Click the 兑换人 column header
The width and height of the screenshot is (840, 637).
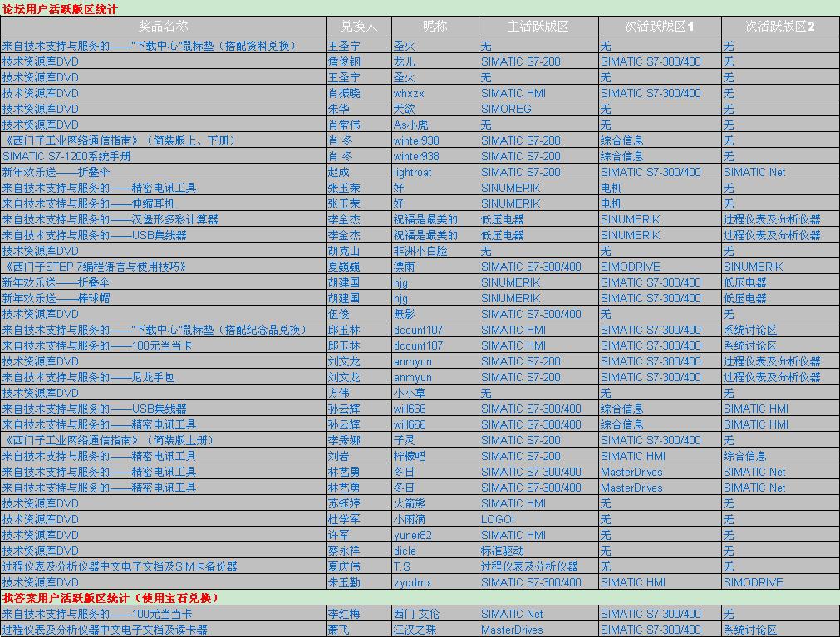[x=359, y=27]
